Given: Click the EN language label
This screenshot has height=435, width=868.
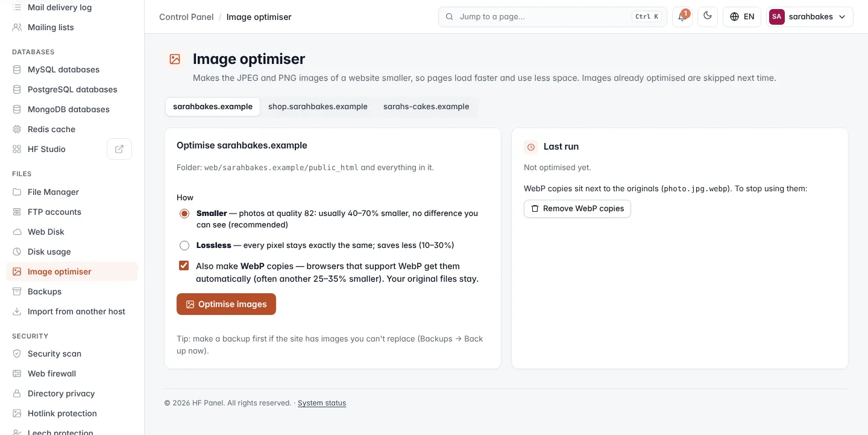Looking at the screenshot, I should coord(749,17).
